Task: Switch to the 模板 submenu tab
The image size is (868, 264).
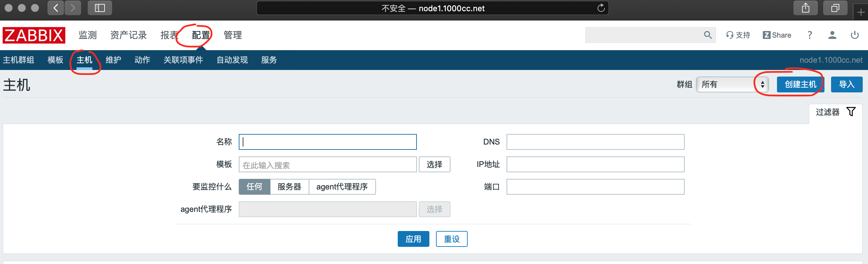Action: (55, 60)
